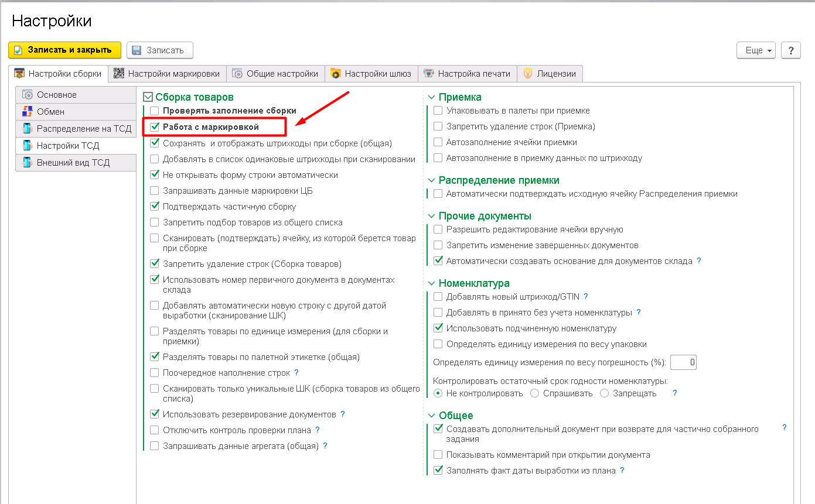The height and width of the screenshot is (504, 815).
Task: Open the Еще dropdown menu
Action: click(756, 50)
